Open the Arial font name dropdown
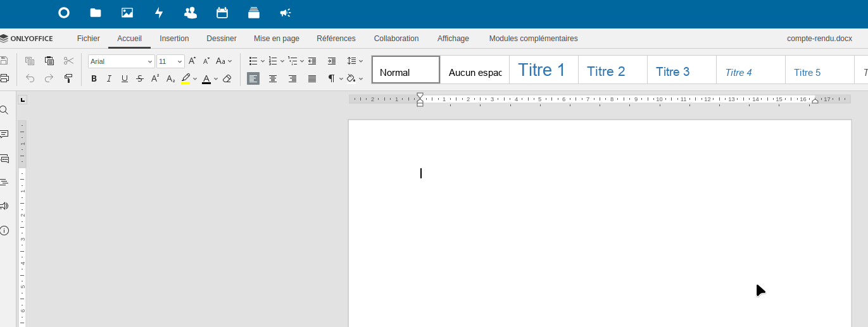 click(150, 61)
